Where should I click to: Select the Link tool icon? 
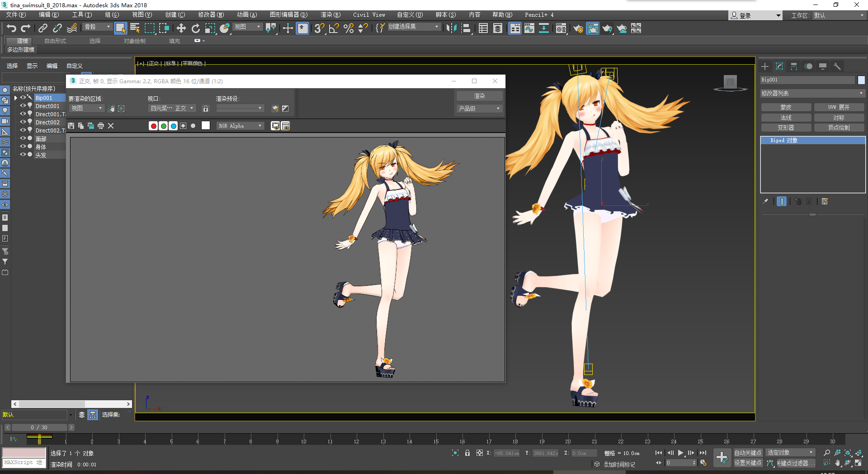42,28
